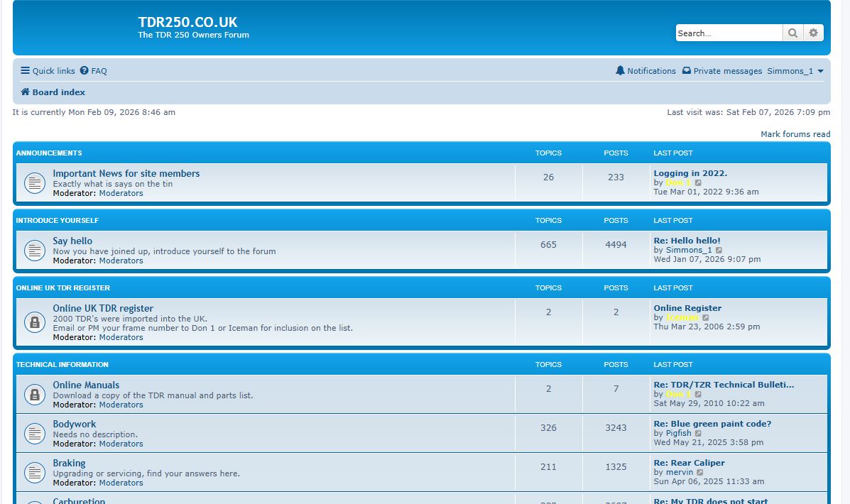Click forum icon beside Bodywork

coord(35,434)
